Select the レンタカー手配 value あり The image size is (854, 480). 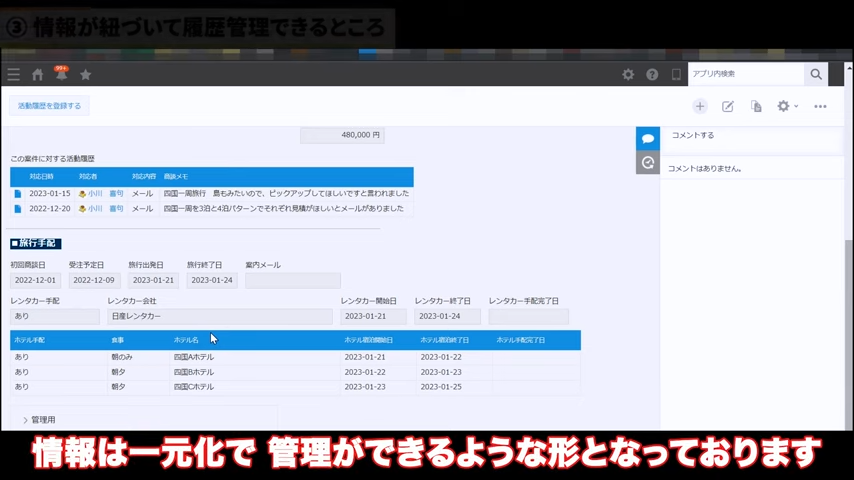pos(54,317)
